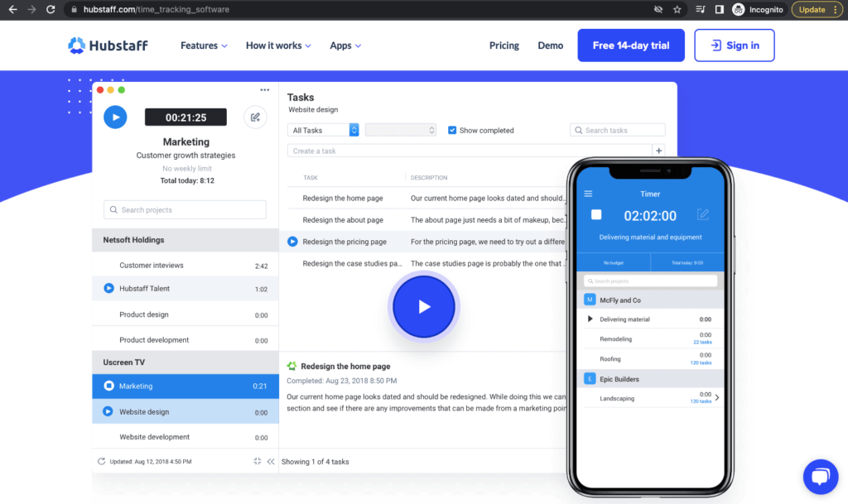Go to the Pricing page
The width and height of the screenshot is (848, 504).
[x=503, y=46]
